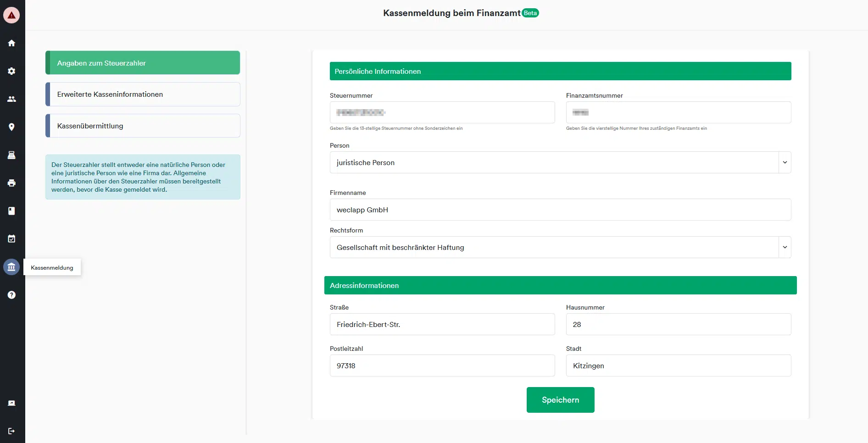Click the Persönliche Informationen section header
The width and height of the screenshot is (868, 443).
[560, 71]
